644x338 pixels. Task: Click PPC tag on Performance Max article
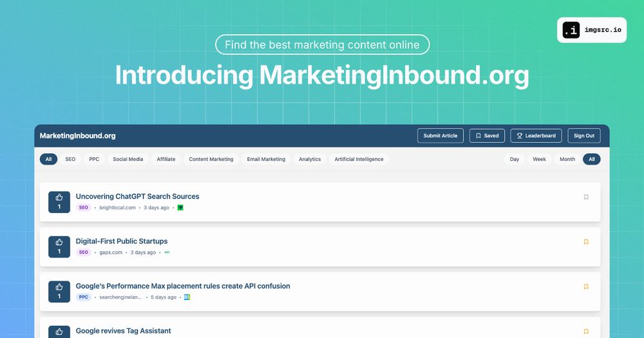coord(83,297)
